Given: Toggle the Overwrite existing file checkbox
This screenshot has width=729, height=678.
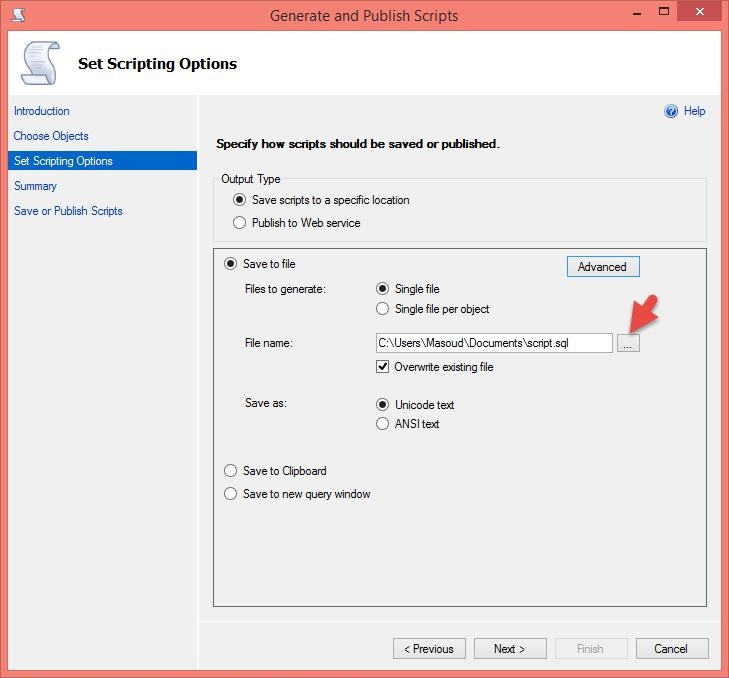Looking at the screenshot, I should pyautogui.click(x=382, y=367).
